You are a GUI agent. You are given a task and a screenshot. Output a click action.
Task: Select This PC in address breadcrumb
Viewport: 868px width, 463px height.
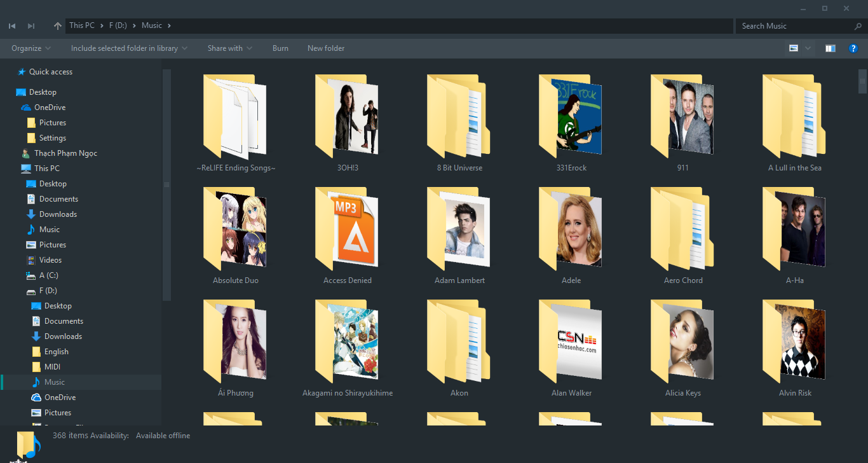82,25
